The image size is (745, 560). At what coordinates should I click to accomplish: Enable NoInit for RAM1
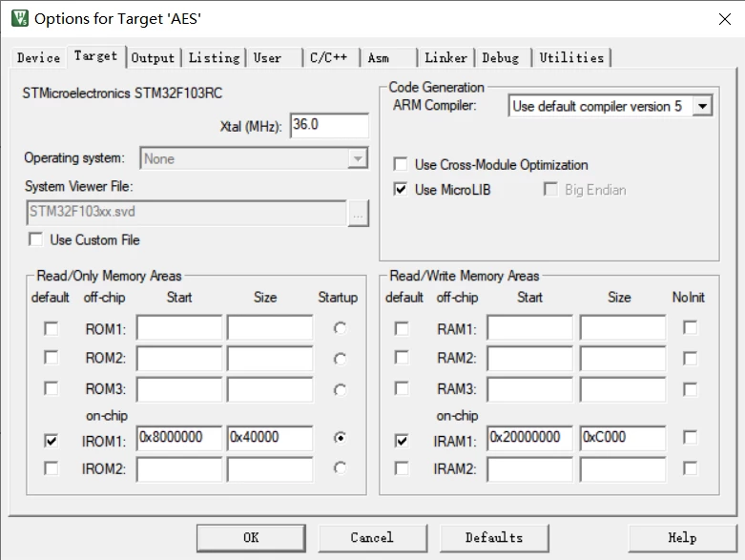(690, 328)
